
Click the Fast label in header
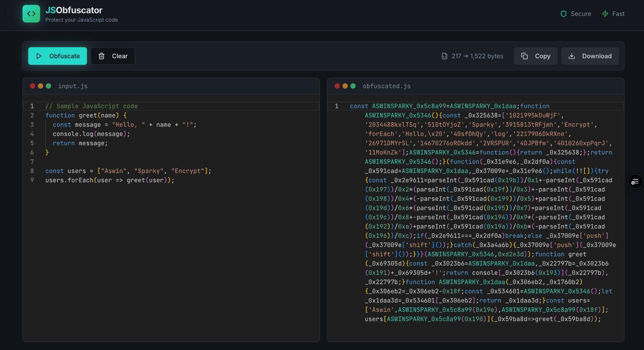[619, 14]
